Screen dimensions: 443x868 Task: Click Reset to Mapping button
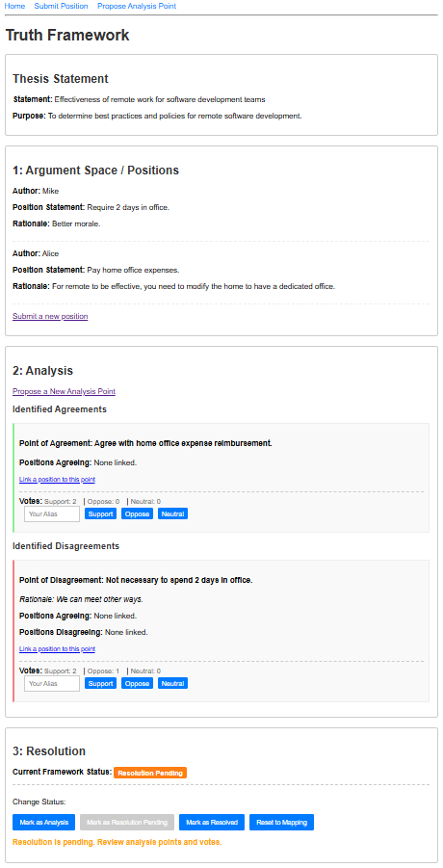click(281, 822)
